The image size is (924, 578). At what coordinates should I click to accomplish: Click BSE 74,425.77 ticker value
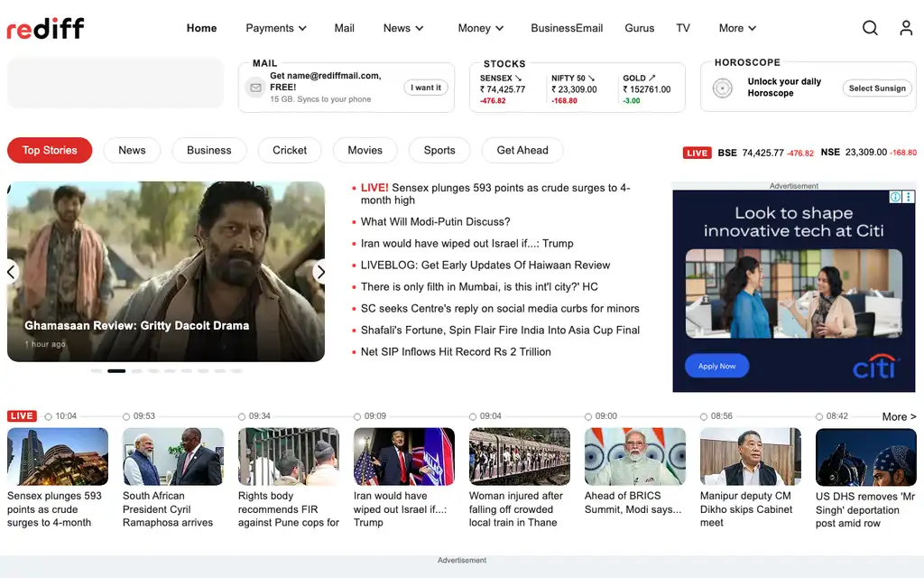pos(765,153)
